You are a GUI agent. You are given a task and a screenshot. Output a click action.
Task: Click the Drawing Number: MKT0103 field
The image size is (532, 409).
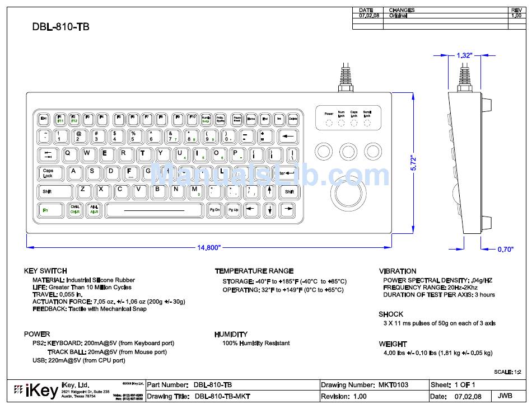coord(375,384)
